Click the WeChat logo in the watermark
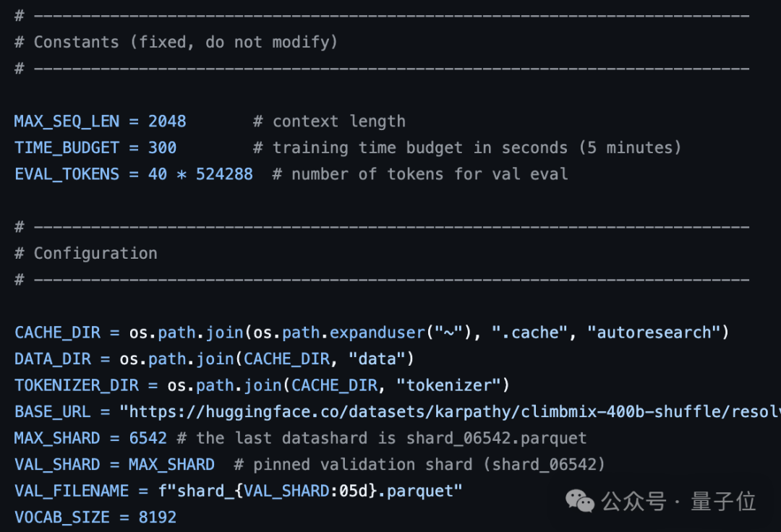The height and width of the screenshot is (532, 781). pos(579,500)
